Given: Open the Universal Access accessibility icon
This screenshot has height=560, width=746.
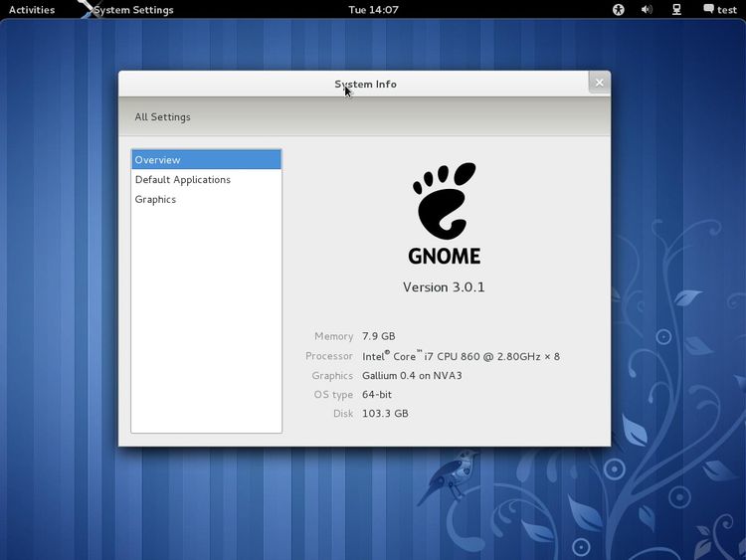Looking at the screenshot, I should tap(618, 10).
